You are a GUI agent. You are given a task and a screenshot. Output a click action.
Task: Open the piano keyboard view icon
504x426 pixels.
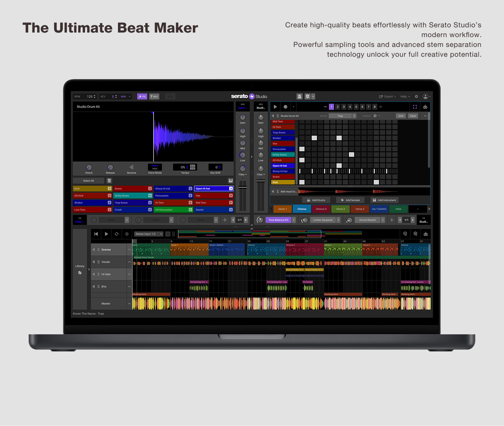[x=230, y=181]
